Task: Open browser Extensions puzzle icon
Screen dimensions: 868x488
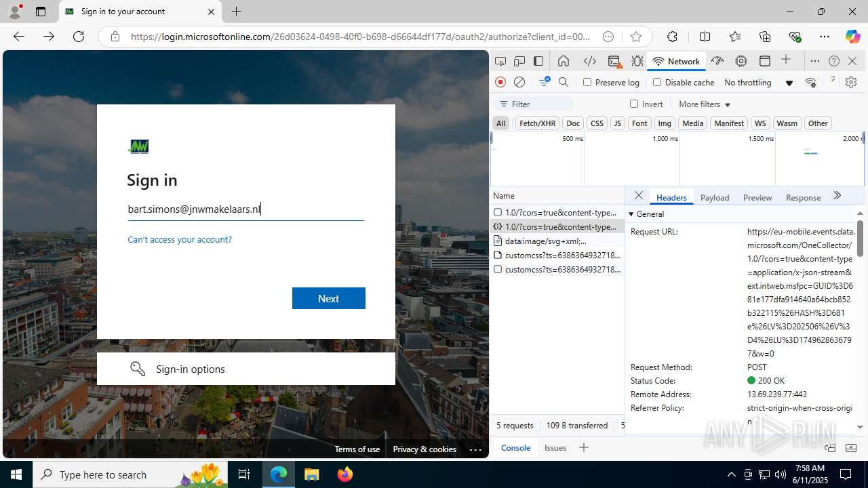Action: pyautogui.click(x=672, y=37)
